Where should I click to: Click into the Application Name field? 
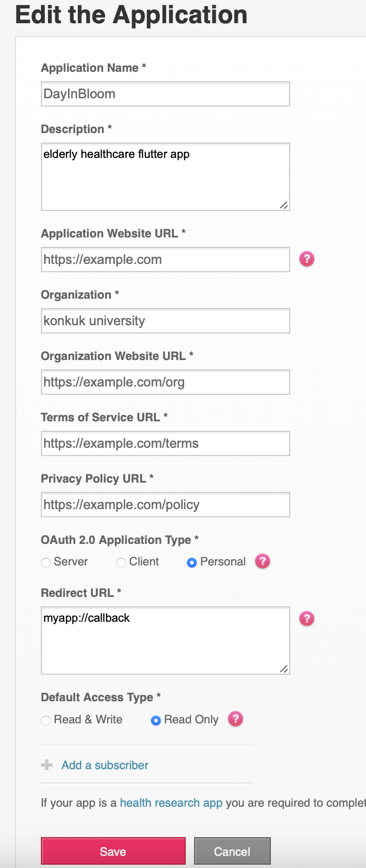point(165,94)
